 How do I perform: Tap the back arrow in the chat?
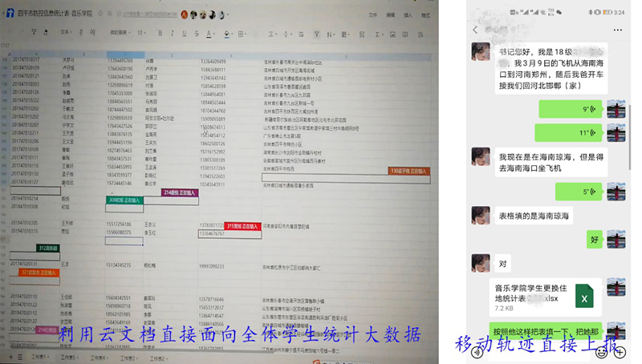point(475,30)
